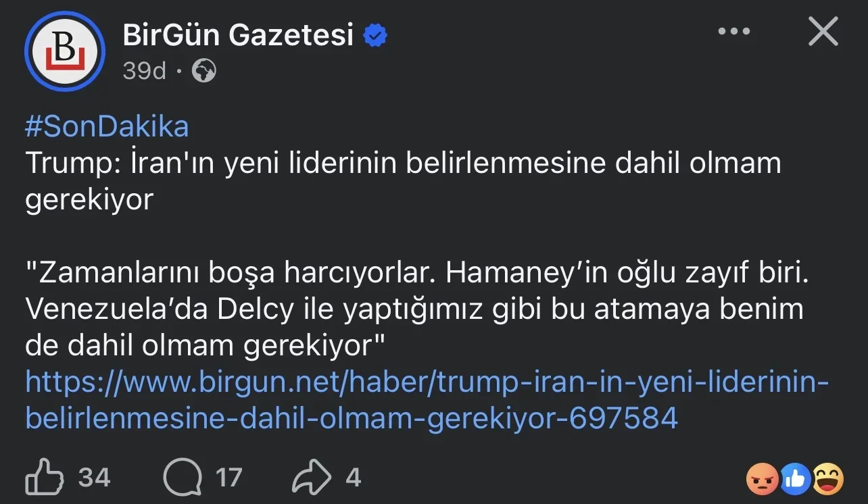Click the angry reaction emoji

762,480
